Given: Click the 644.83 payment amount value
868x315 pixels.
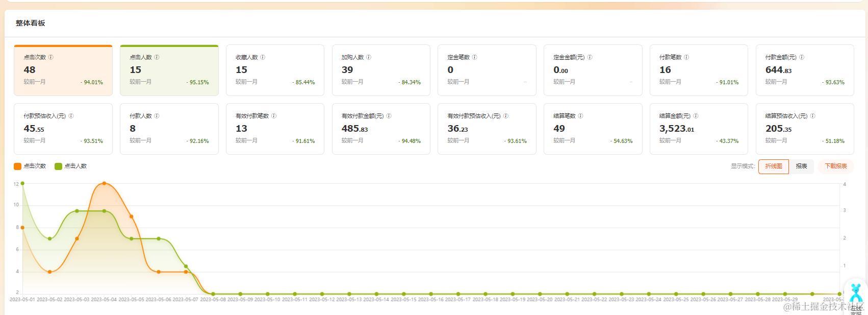Looking at the screenshot, I should click(778, 70).
